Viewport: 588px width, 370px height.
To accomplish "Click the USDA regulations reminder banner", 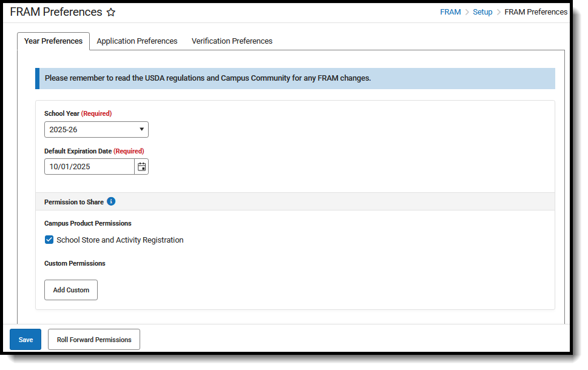I will (x=295, y=79).
